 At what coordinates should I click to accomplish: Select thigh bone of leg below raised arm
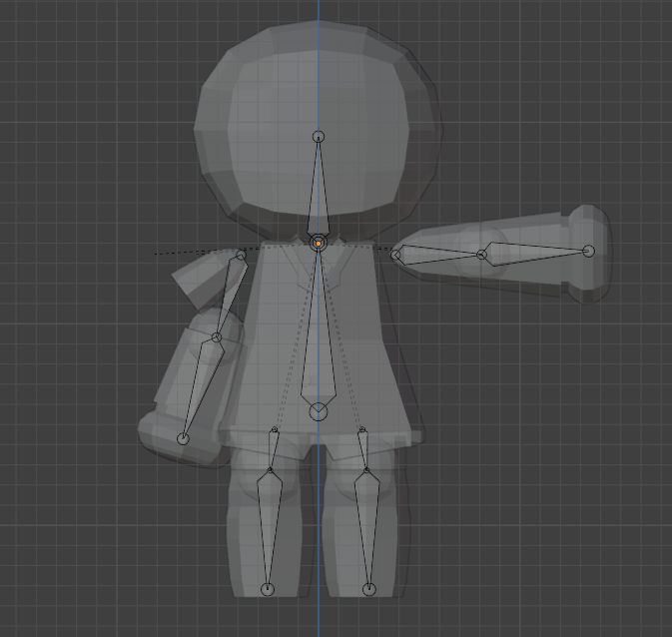point(363,450)
